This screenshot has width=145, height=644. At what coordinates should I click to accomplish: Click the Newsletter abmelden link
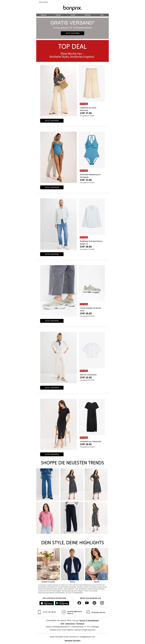tap(72, 640)
